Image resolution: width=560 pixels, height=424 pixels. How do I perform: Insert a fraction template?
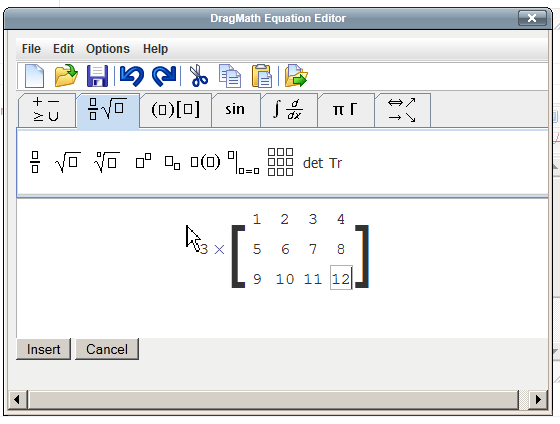[35, 163]
